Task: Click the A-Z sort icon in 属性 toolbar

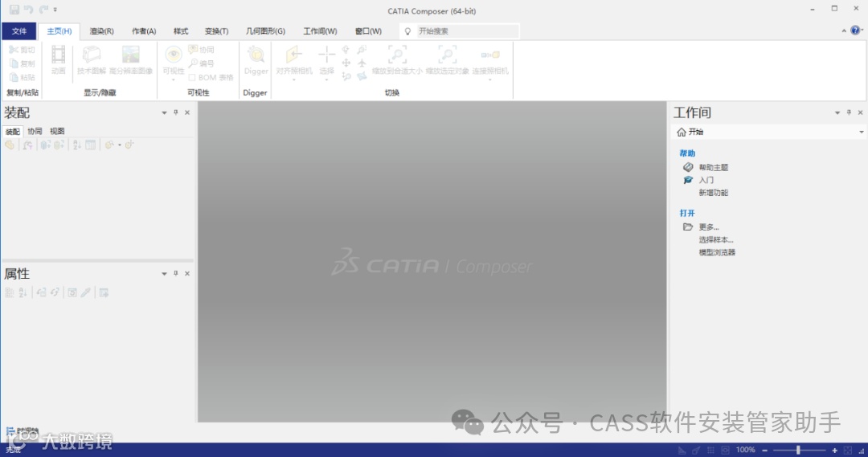Action: pyautogui.click(x=23, y=292)
